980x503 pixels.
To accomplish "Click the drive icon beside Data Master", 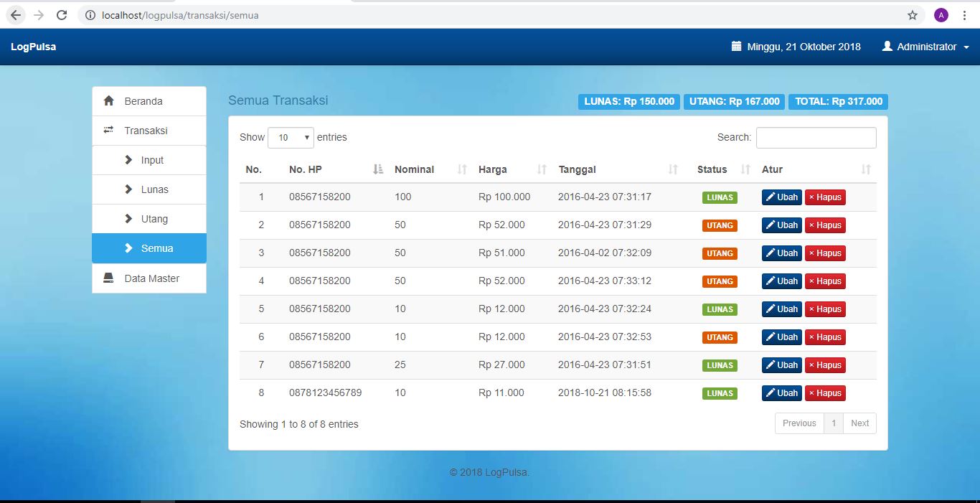I will click(109, 278).
